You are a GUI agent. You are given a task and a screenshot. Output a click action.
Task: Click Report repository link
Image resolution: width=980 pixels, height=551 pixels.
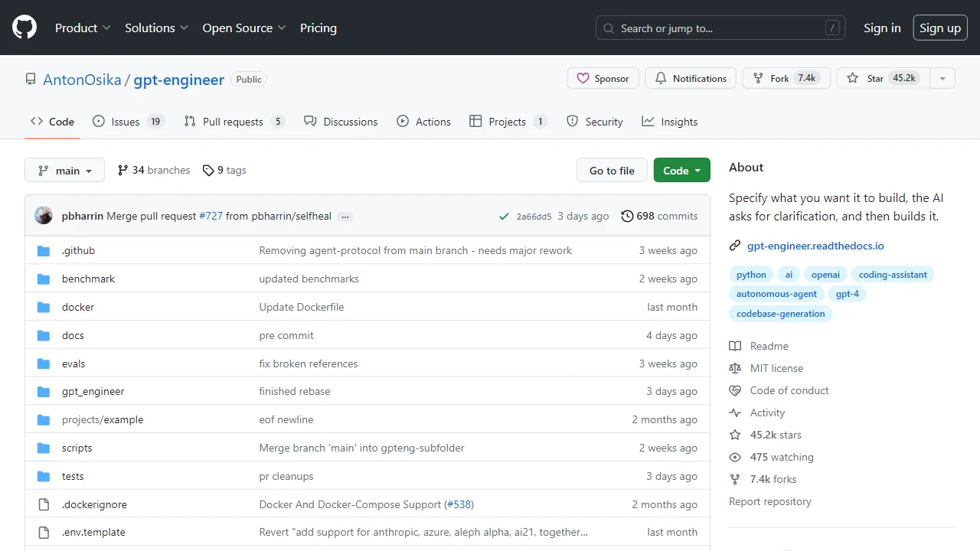pyautogui.click(x=770, y=501)
